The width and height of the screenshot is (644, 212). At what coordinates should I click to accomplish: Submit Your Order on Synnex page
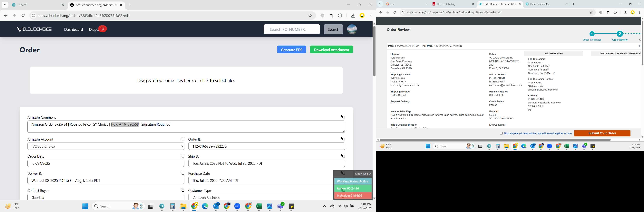(x=602, y=133)
